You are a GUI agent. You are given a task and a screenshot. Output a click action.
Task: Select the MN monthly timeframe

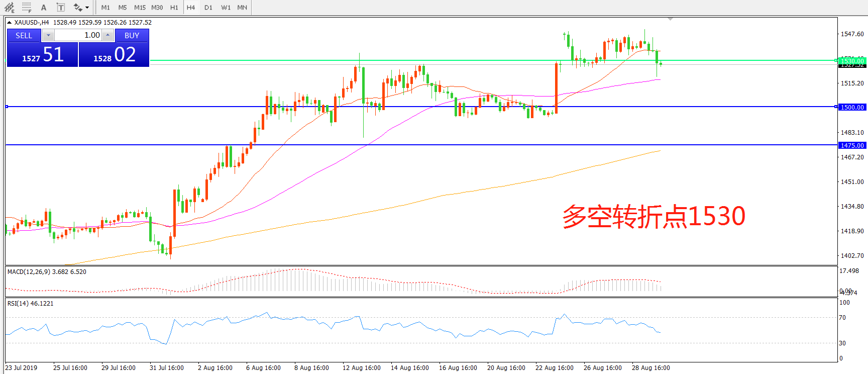242,8
